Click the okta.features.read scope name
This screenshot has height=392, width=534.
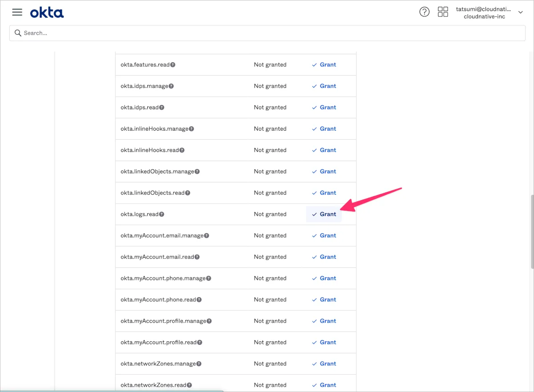(x=145, y=64)
